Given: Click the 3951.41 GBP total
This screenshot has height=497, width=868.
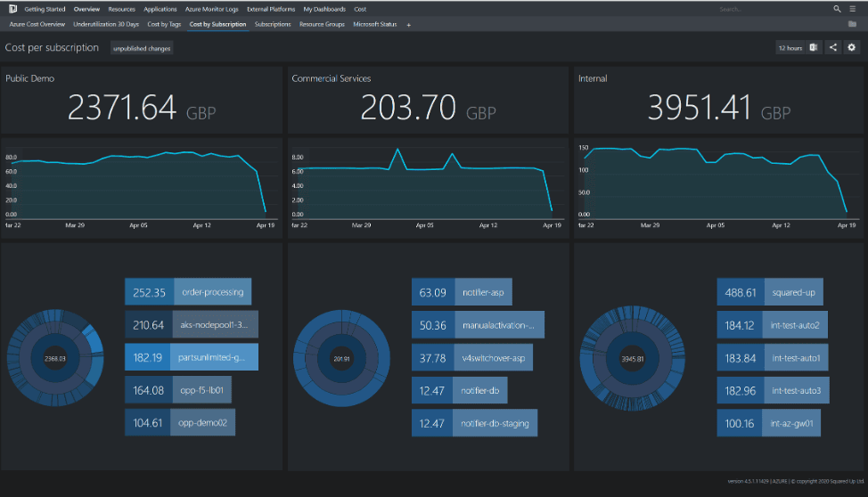Looking at the screenshot, I should pos(719,108).
